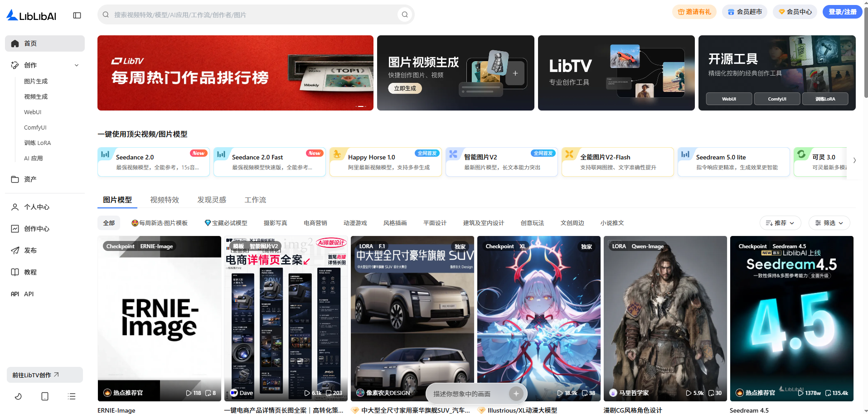The width and height of the screenshot is (868, 414).
Task: Switch to 图片模型 tab
Action: [x=117, y=200]
